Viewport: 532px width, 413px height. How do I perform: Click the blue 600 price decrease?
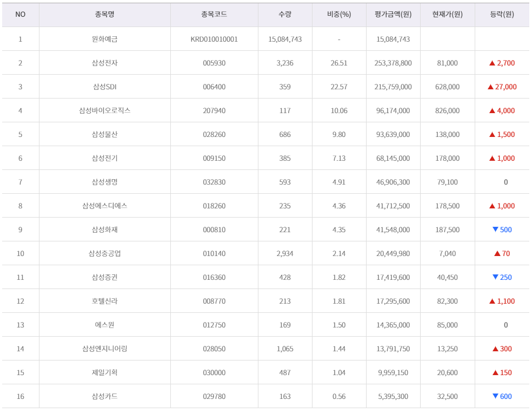[502, 396]
